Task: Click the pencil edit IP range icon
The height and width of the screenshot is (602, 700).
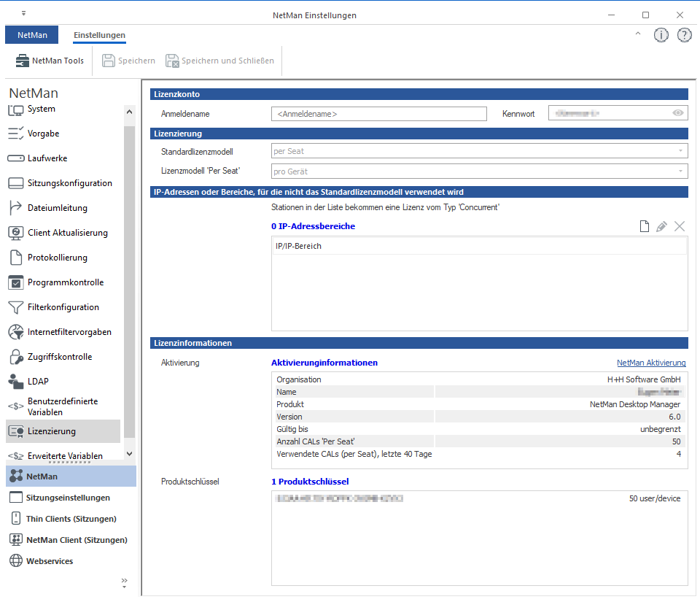Action: (661, 226)
